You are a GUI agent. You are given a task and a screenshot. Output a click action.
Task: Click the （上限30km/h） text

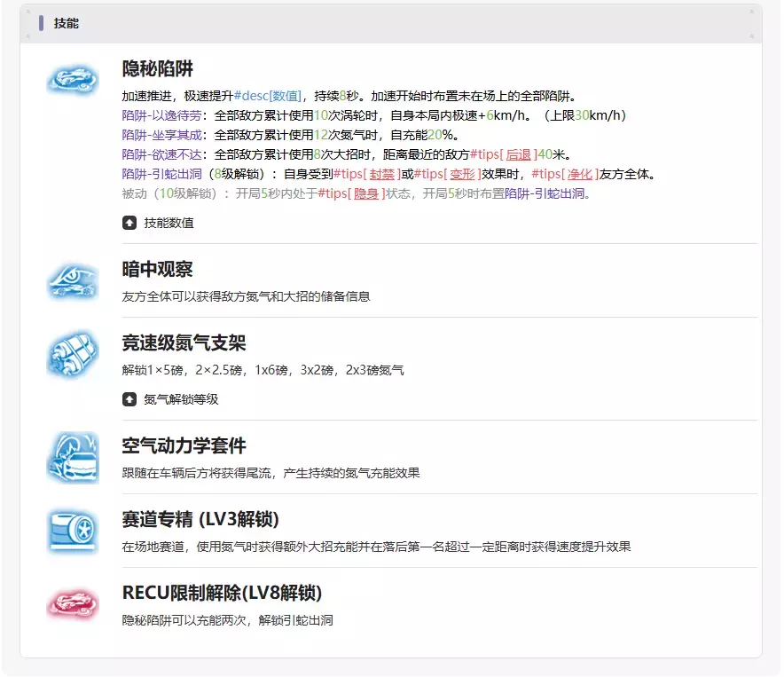[584, 115]
